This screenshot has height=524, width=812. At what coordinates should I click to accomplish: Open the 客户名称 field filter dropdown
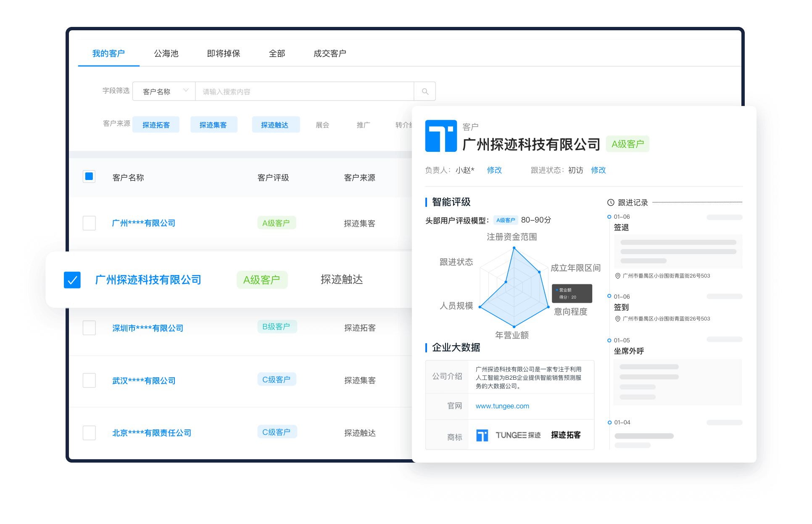164,91
